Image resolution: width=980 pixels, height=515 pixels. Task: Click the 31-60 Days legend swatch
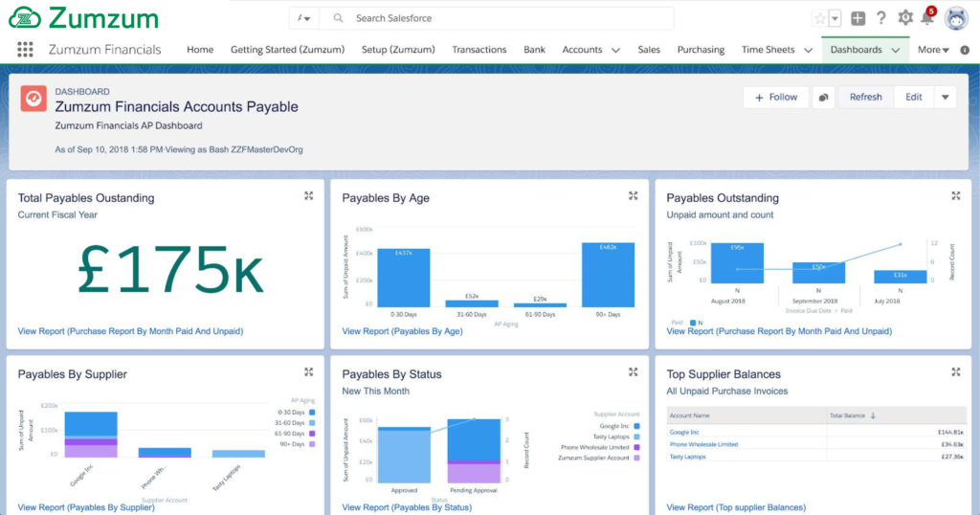[312, 423]
